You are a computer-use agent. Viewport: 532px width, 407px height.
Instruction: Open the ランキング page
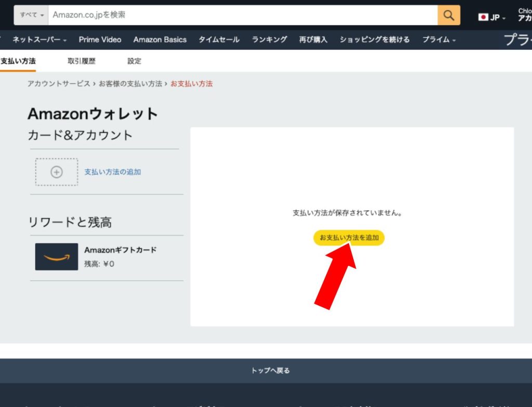click(269, 39)
